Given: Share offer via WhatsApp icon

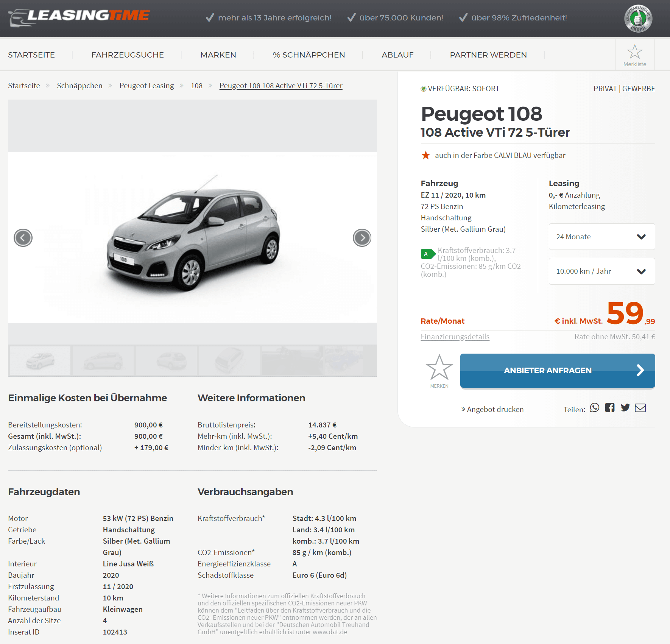Looking at the screenshot, I should coord(595,408).
